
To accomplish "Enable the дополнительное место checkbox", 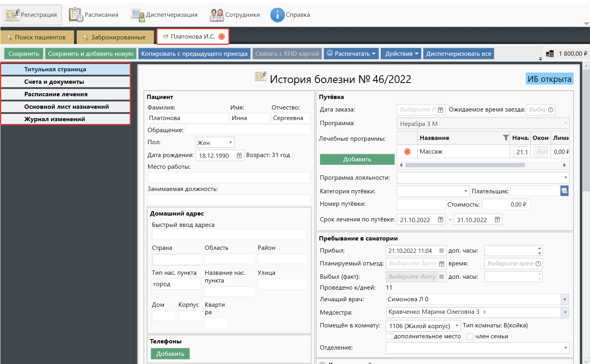I will click(x=389, y=336).
